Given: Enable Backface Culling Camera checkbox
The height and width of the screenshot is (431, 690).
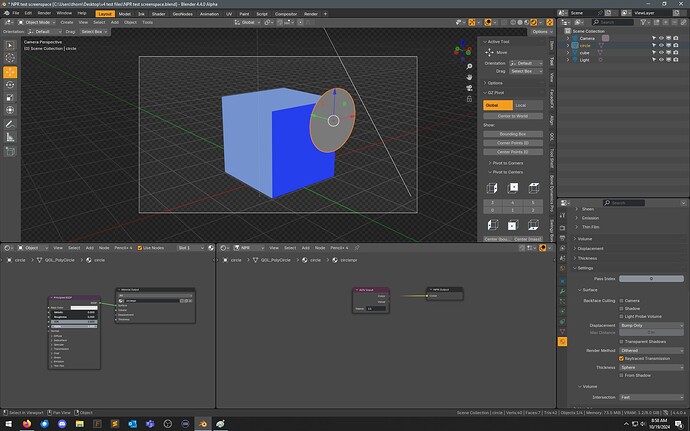Looking at the screenshot, I should click(x=621, y=301).
